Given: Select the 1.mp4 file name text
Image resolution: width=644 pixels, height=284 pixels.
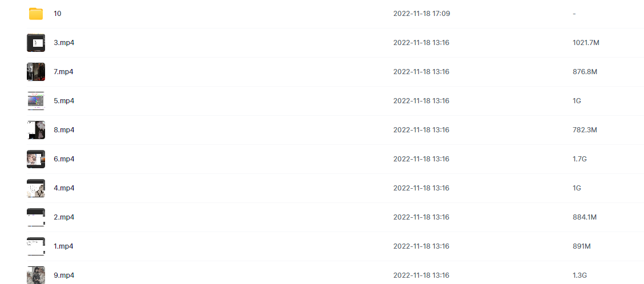Looking at the screenshot, I should tap(64, 247).
